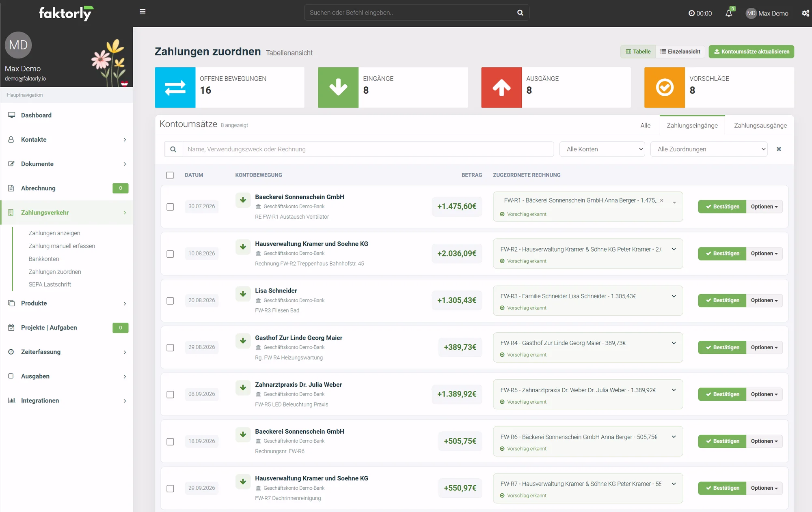
Task: Toggle the select-all header checkbox
Action: point(170,175)
